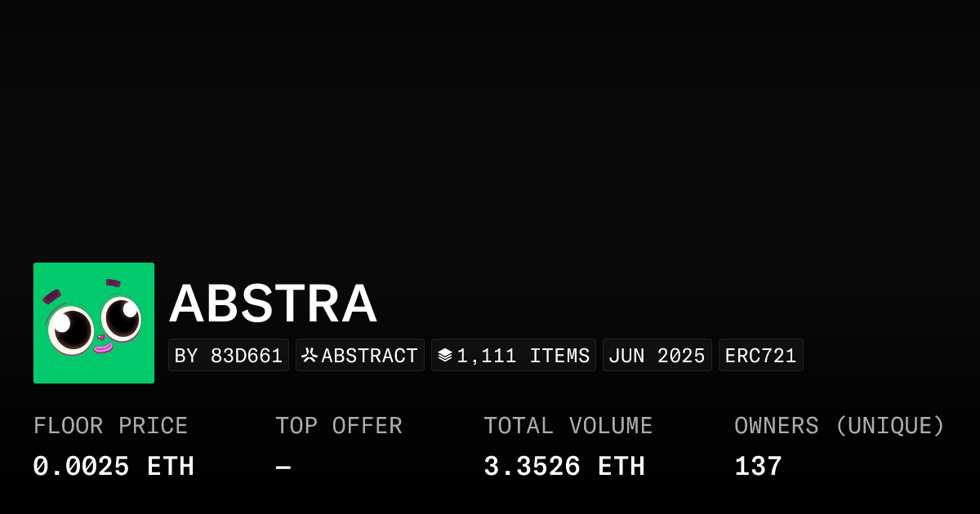Click the Abstract chain logo icon
The width and height of the screenshot is (980, 514).
pyautogui.click(x=310, y=356)
